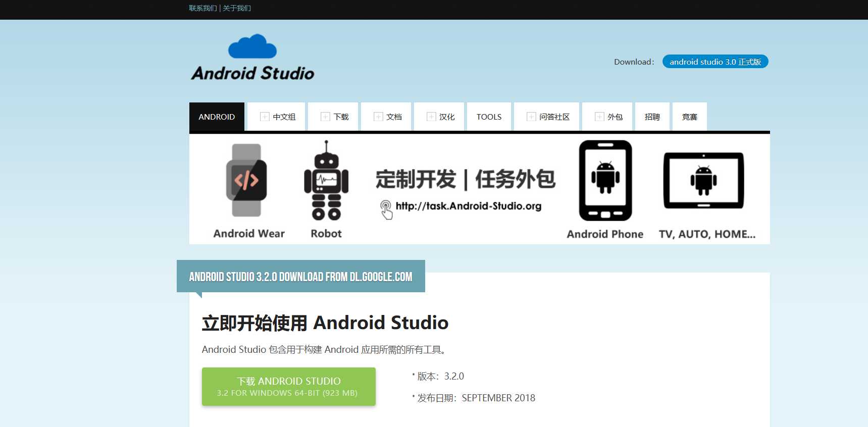Expand the plus icon beside 外包
The width and height of the screenshot is (868, 427).
599,117
